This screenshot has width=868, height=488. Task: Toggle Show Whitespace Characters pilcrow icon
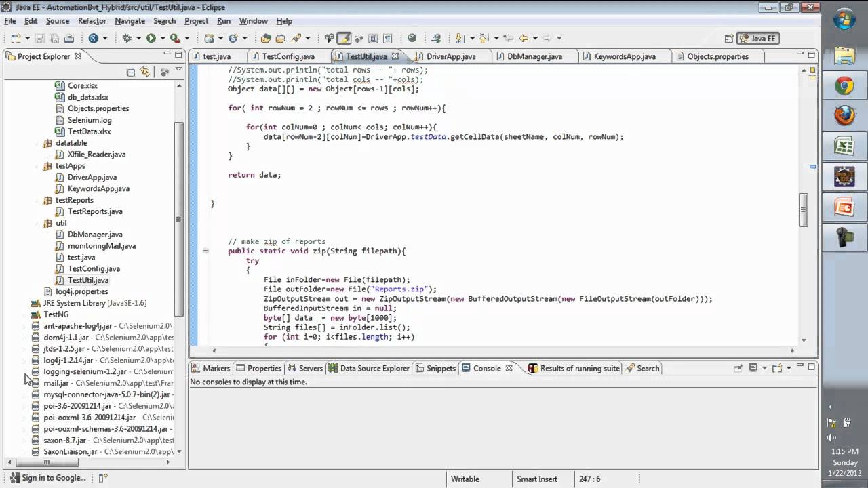point(387,39)
